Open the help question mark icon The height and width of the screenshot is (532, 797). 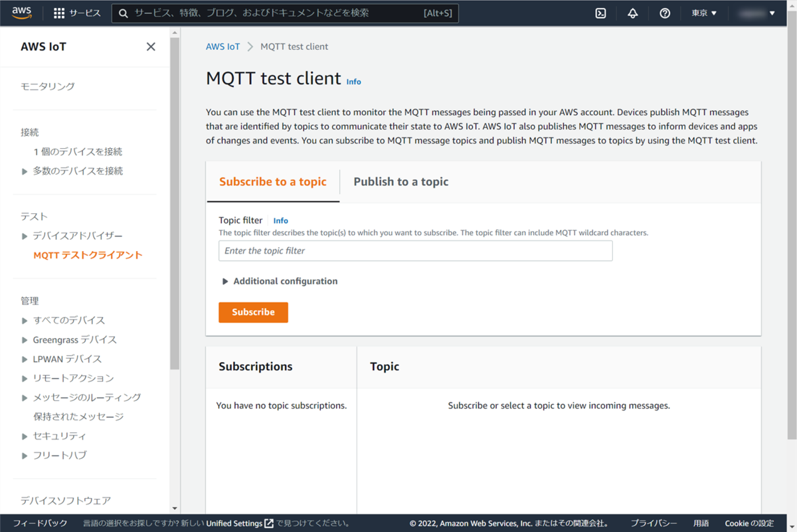(665, 13)
